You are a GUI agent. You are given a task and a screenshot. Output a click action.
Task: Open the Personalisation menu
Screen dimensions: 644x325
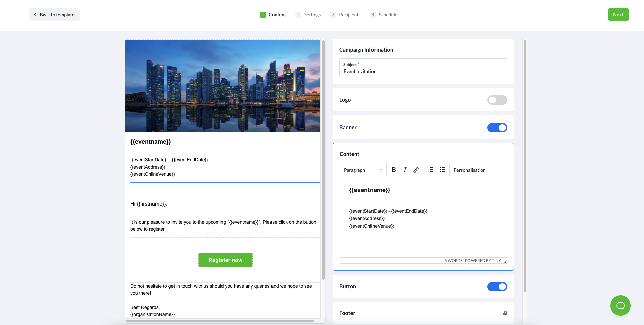coord(469,170)
